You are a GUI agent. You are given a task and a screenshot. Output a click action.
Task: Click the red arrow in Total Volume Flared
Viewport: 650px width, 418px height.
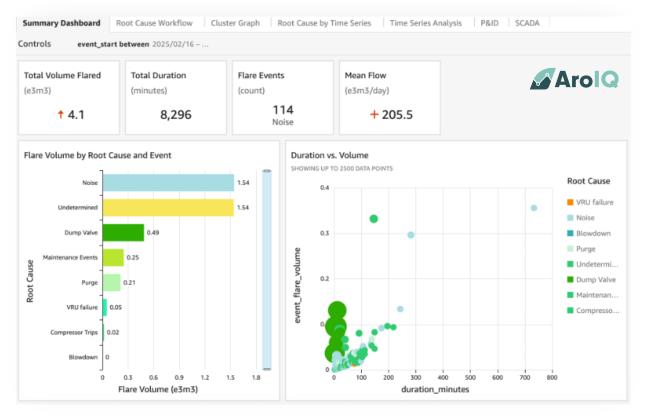[61, 115]
